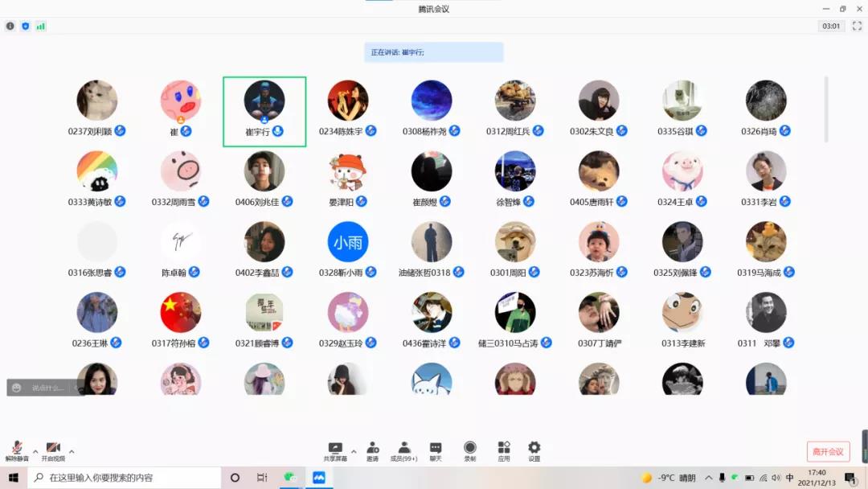Click the blue security shield icon
The image size is (868, 489).
coord(26,26)
